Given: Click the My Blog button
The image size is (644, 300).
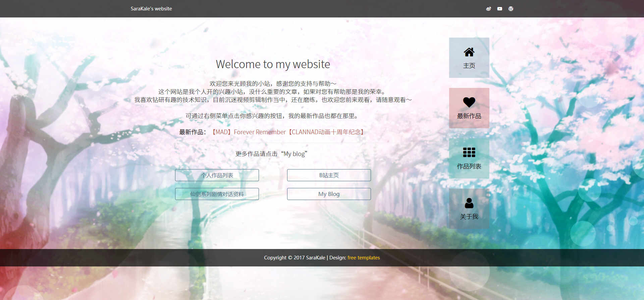Looking at the screenshot, I should pos(329,194).
